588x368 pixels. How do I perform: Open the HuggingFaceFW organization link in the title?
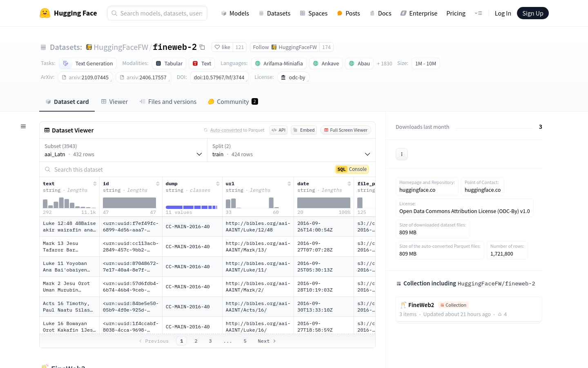click(x=121, y=47)
